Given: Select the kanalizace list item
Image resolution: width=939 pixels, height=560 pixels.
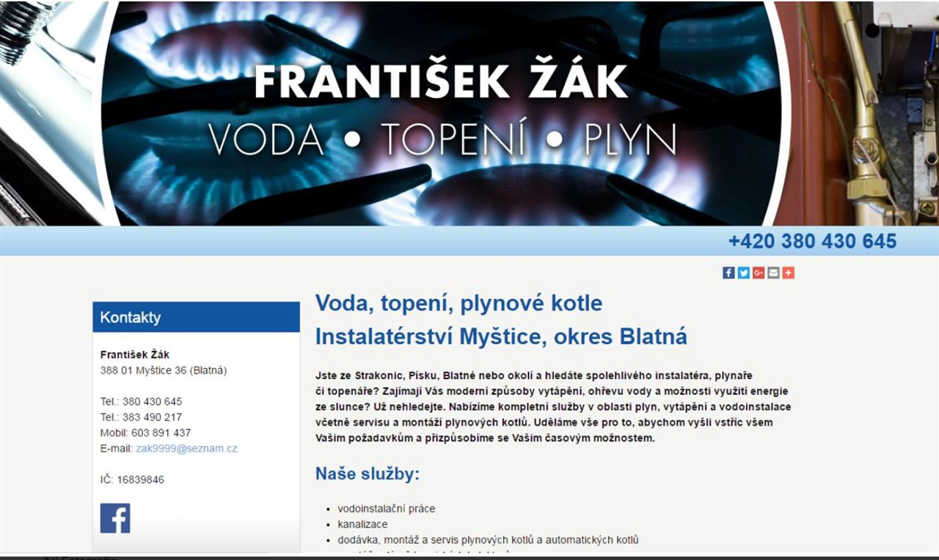Looking at the screenshot, I should [362, 525].
